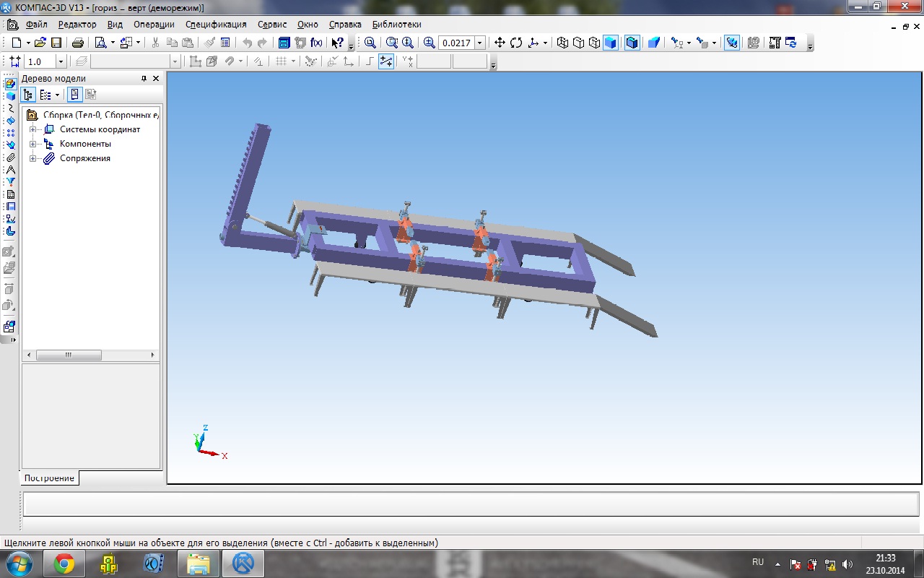Screen dimensions: 924x578
Task: Select the Pan view (four-arrow) tool
Action: click(x=500, y=43)
